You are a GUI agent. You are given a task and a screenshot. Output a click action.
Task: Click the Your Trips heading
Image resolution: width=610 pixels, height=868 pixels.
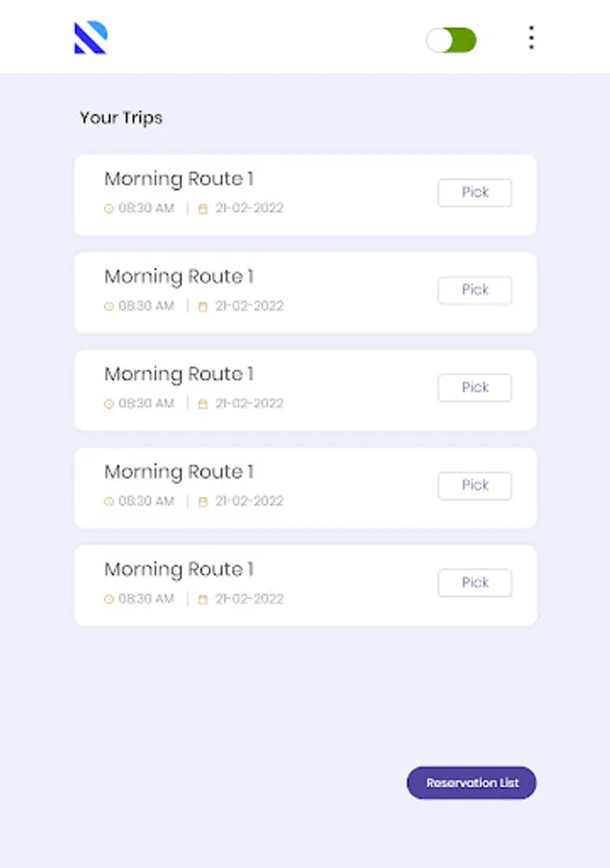[121, 118]
